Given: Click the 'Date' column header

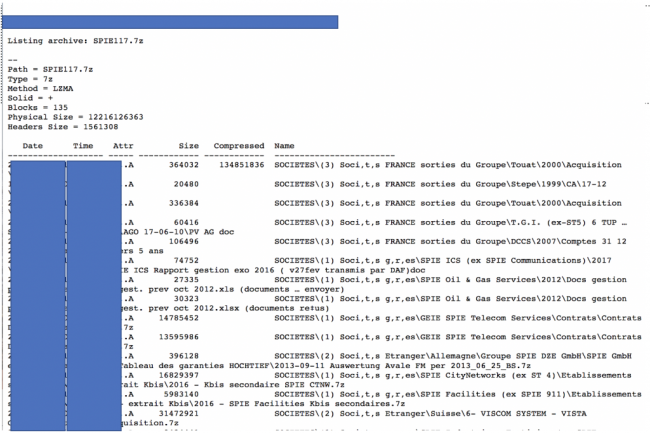Looking at the screenshot, I should pyautogui.click(x=33, y=145).
